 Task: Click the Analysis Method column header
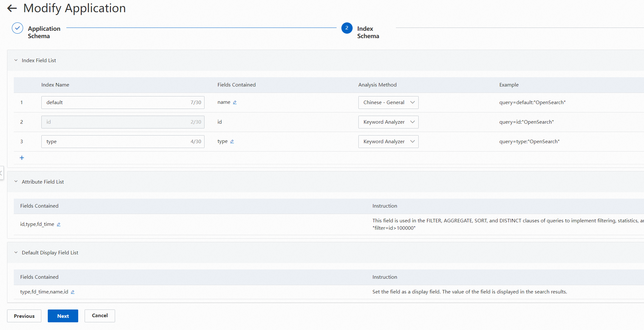[377, 85]
